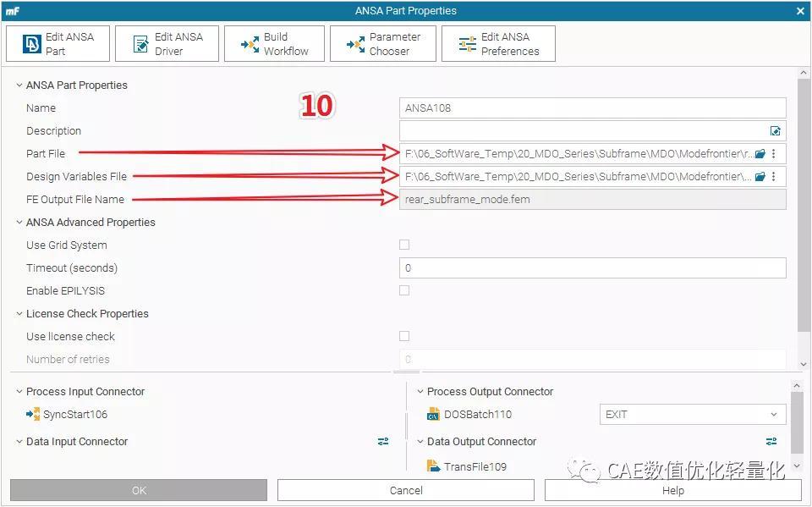Click the properties panel scrollbar down arrow
This screenshot has width=812, height=507.
pos(804,365)
